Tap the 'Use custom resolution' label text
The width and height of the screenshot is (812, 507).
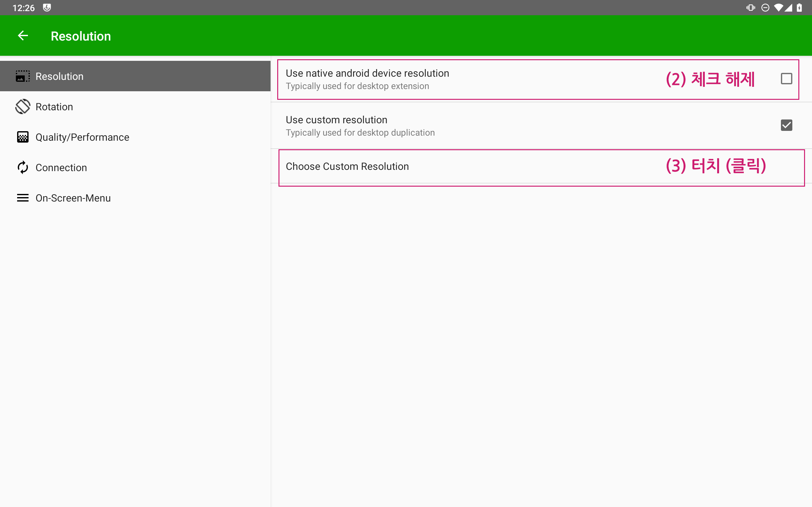(x=337, y=120)
